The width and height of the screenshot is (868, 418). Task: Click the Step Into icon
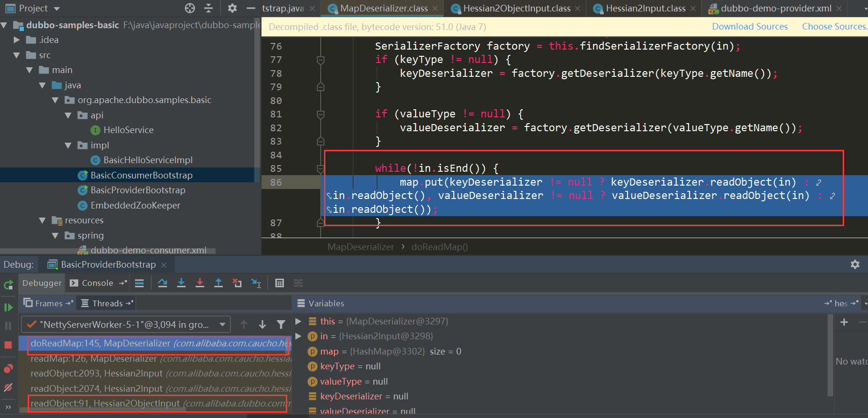181,283
